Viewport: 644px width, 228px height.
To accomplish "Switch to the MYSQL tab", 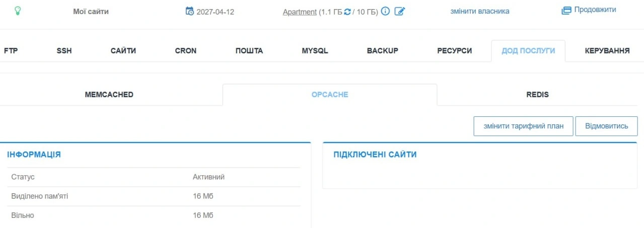I will [315, 51].
